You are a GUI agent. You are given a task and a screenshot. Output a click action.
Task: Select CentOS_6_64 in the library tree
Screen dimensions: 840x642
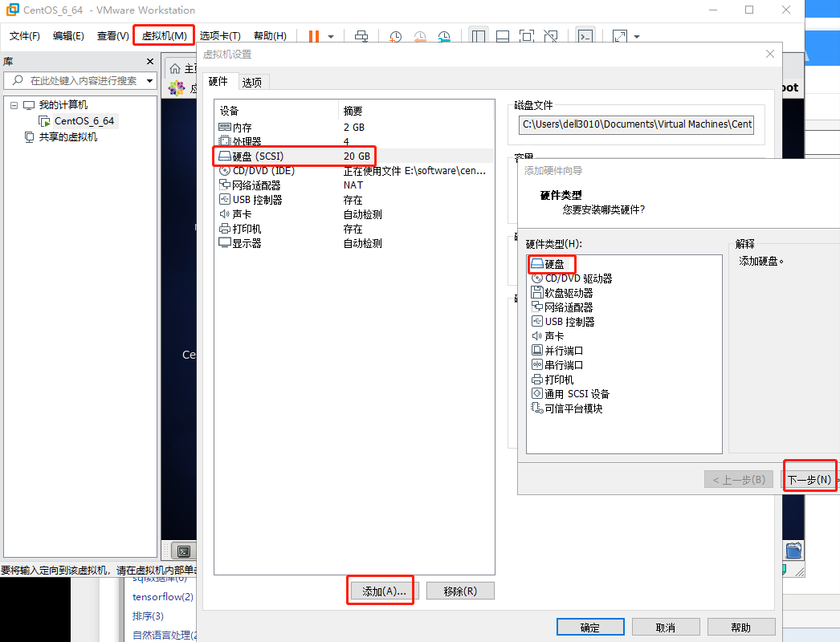[x=84, y=121]
